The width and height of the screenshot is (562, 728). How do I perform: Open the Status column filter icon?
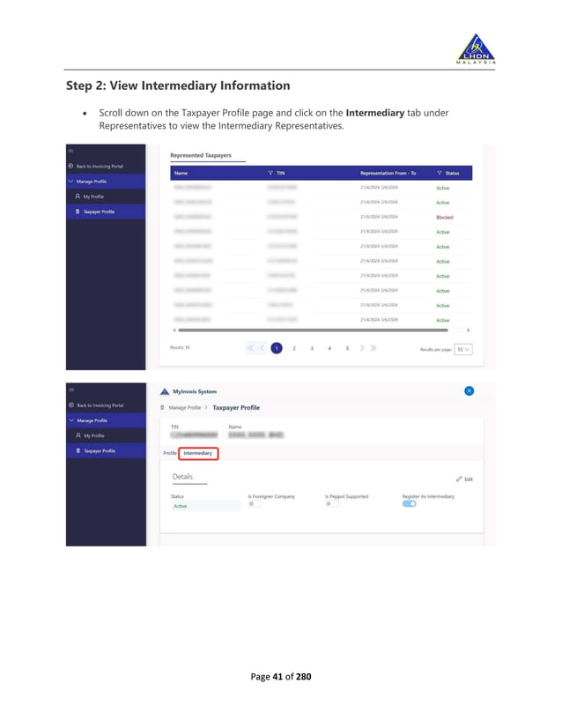[439, 173]
